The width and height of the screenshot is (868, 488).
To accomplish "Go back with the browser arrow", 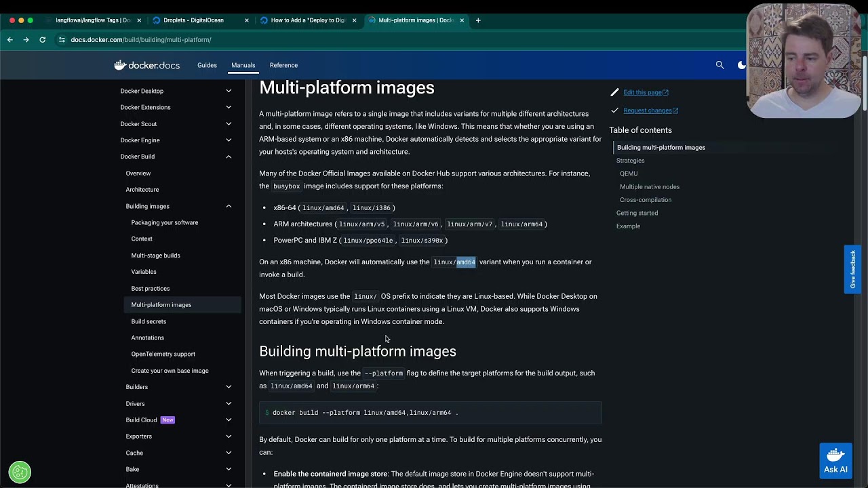I will pyautogui.click(x=10, y=40).
